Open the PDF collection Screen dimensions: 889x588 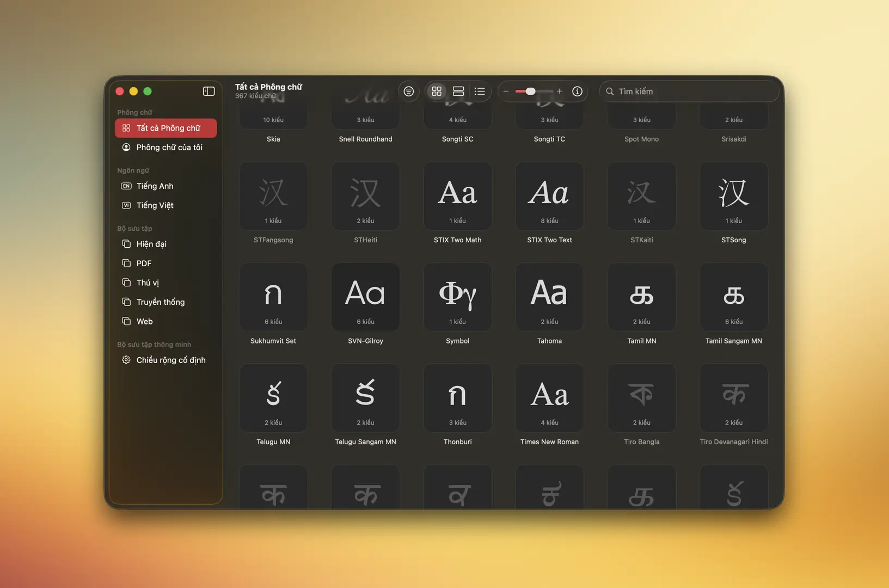[x=166, y=264]
